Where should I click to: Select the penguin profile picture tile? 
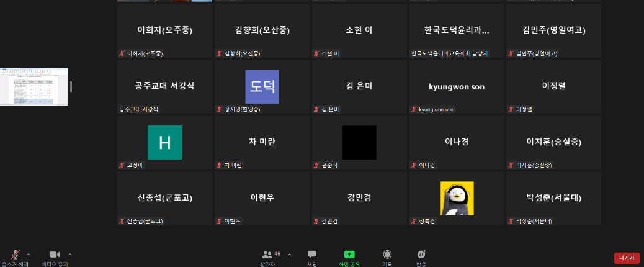tap(457, 198)
